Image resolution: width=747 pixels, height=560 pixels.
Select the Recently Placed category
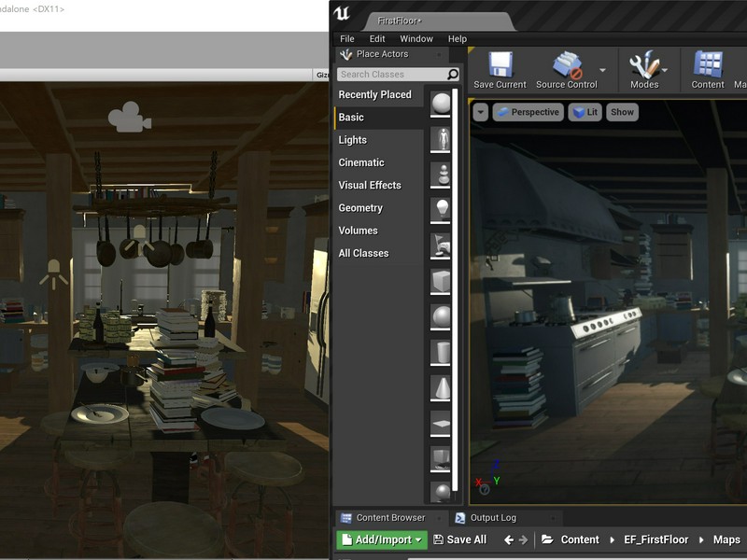[379, 94]
